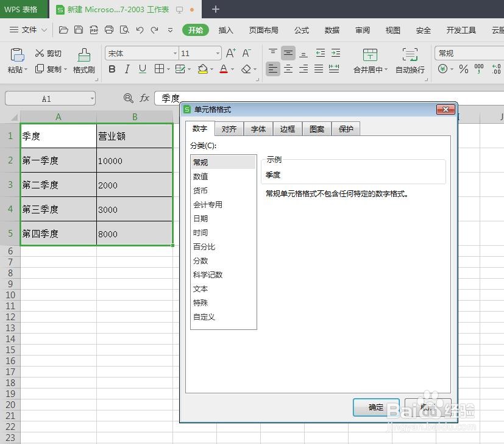Viewport: 504px width, 444px height.
Task: Switch to the 对齐 tab in dialog
Action: 229,129
